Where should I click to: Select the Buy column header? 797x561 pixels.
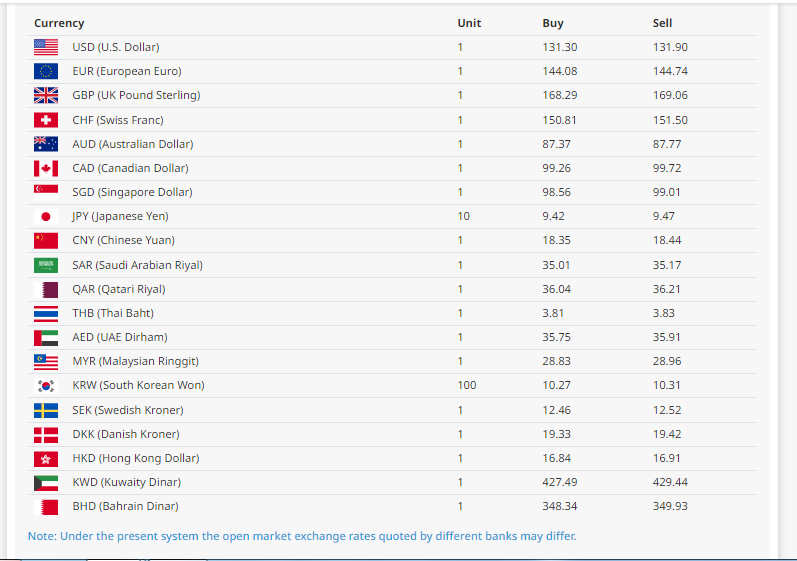tap(552, 23)
